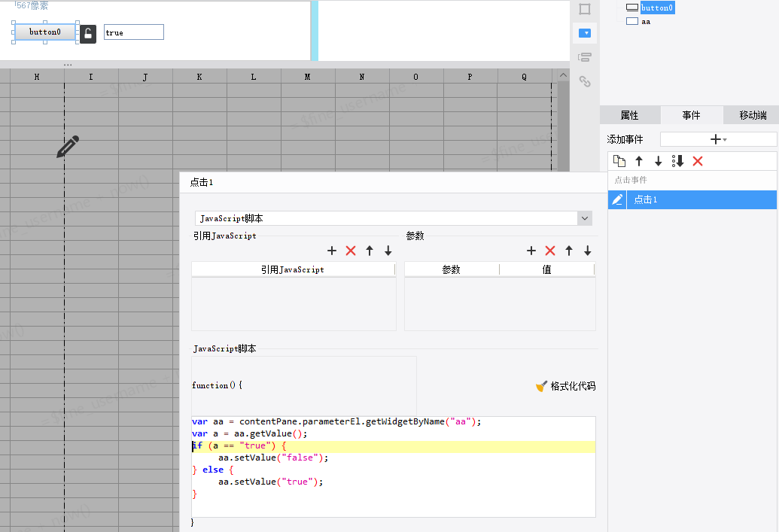Click the input field showing true

(134, 32)
